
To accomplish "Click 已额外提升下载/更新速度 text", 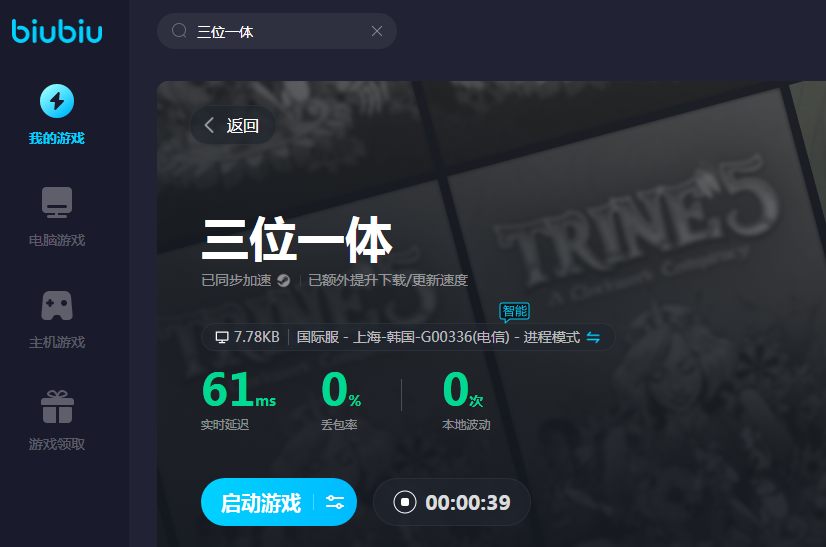I will tap(388, 280).
